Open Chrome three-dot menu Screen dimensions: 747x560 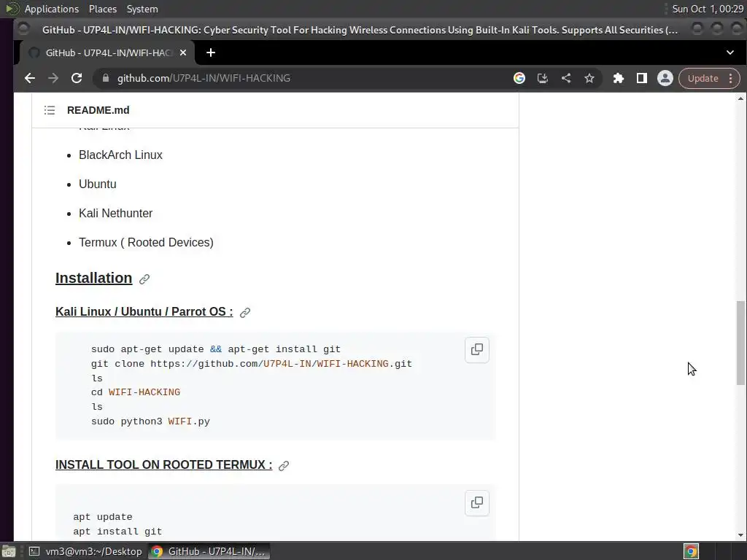(731, 78)
